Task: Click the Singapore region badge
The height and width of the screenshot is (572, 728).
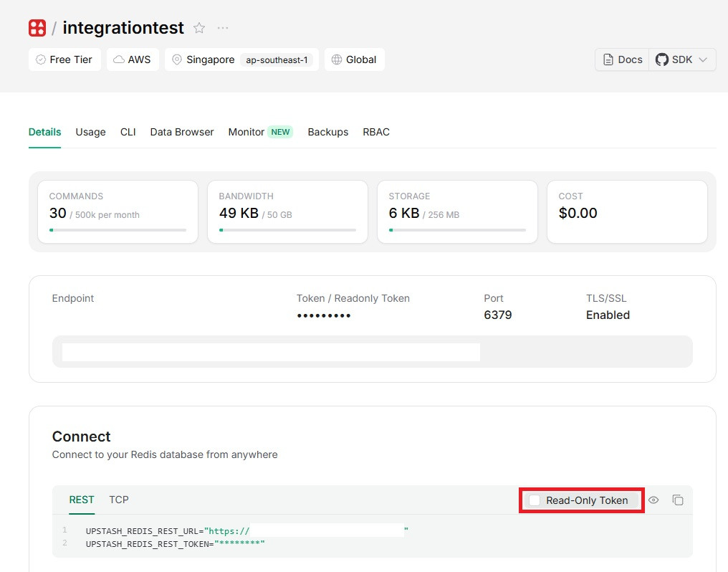Action: [x=241, y=59]
